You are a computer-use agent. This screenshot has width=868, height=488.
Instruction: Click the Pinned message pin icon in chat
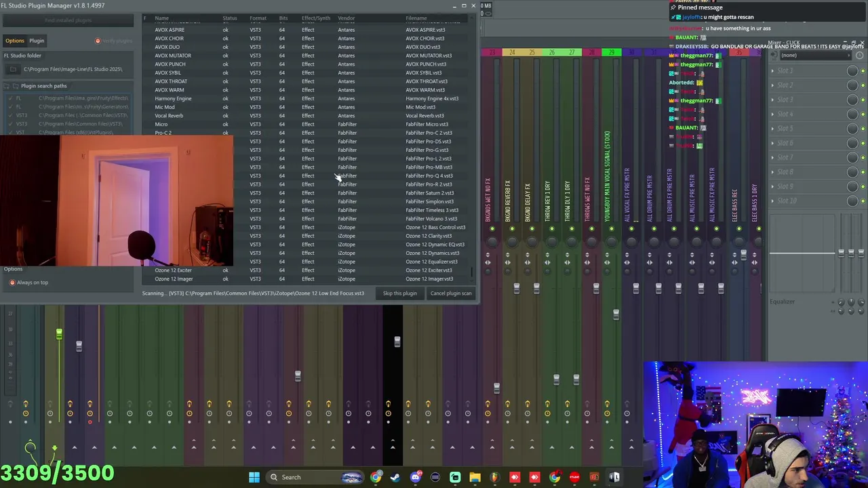pos(673,7)
